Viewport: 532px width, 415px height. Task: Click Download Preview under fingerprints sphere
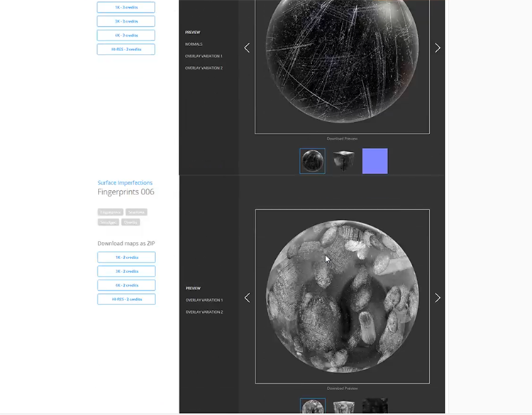tap(342, 388)
